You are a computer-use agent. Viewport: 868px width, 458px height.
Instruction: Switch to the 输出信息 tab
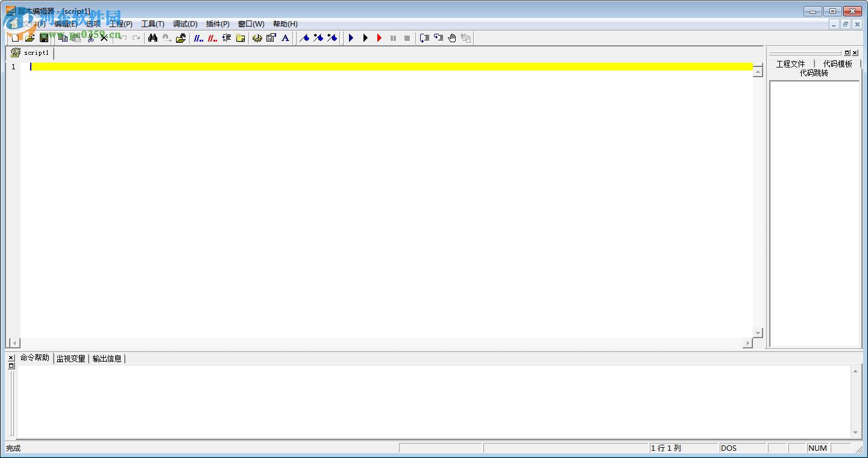(x=107, y=359)
